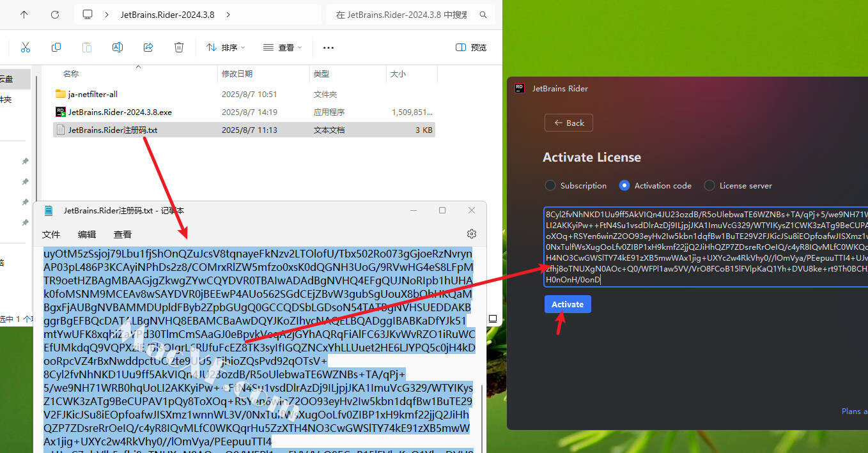Viewport: 868px width, 453px height.
Task: Sort files by the 大小 column header
Action: pyautogui.click(x=398, y=74)
